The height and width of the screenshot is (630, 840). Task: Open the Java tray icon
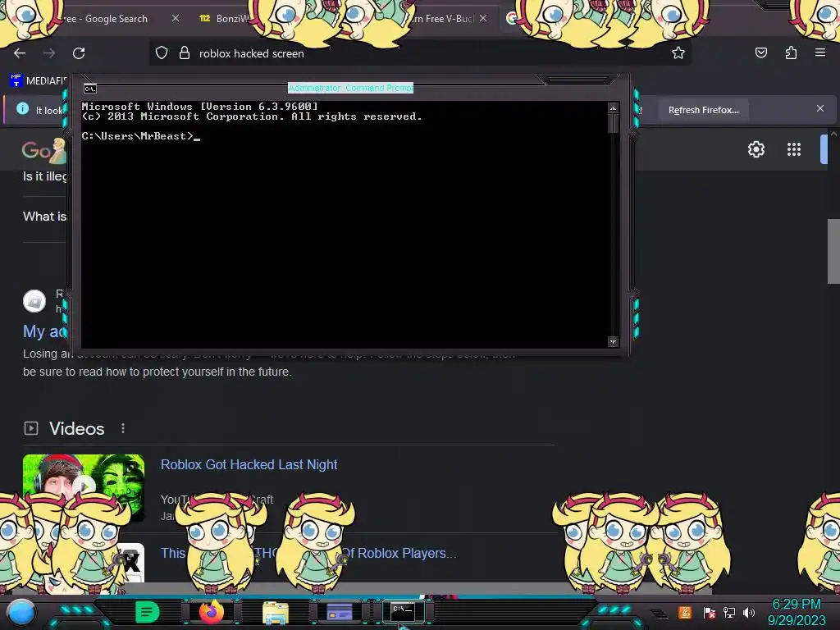[685, 612]
